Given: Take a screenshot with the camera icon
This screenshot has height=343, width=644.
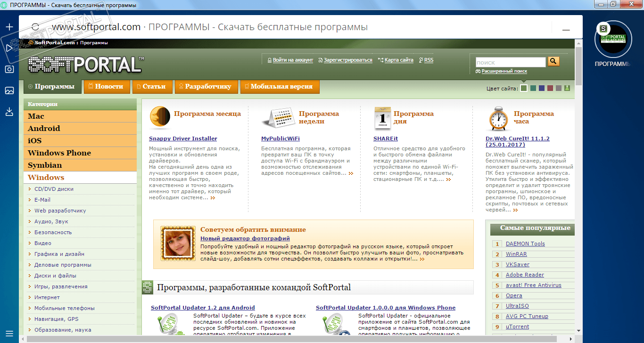Looking at the screenshot, I should pos(9,69).
